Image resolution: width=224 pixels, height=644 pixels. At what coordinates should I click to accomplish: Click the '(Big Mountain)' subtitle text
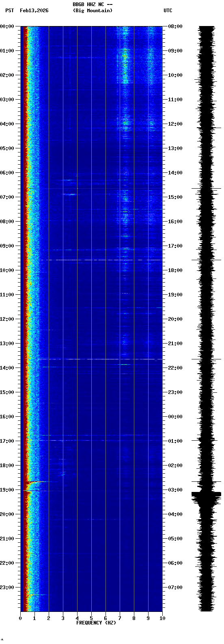[x=93, y=11]
